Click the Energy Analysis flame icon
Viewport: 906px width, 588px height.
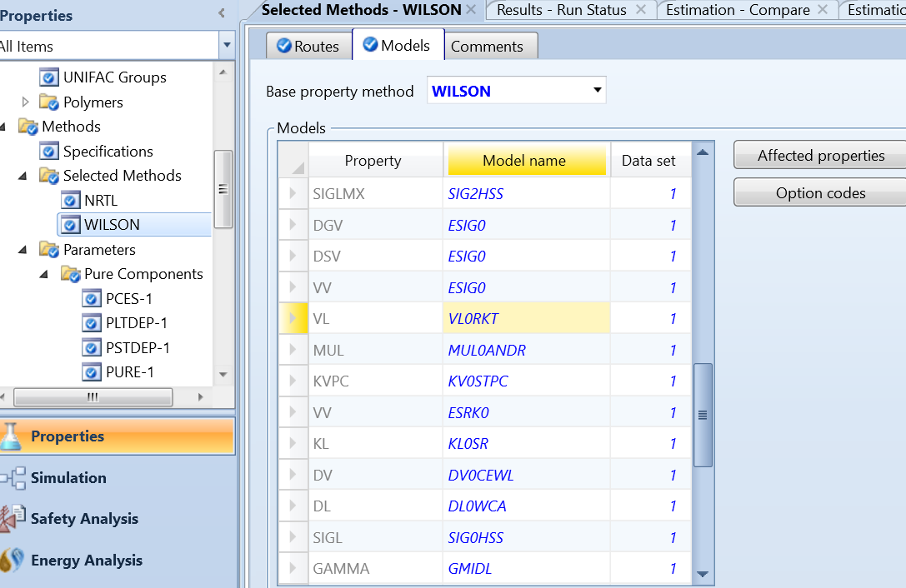click(x=12, y=560)
